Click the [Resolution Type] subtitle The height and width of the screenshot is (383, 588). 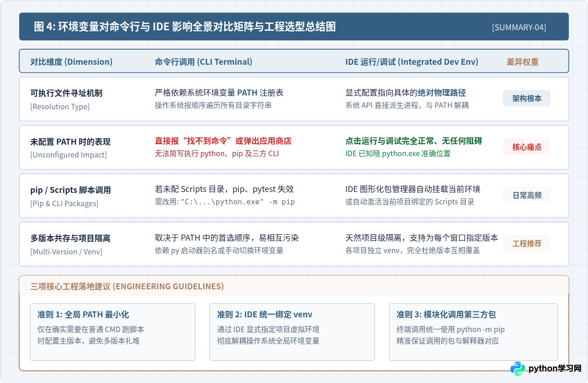(60, 107)
